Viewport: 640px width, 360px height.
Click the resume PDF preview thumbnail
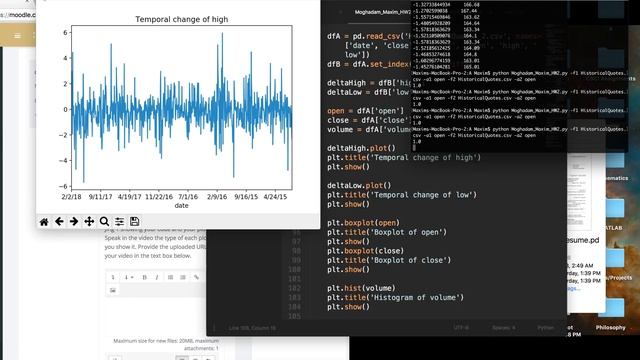(579, 192)
